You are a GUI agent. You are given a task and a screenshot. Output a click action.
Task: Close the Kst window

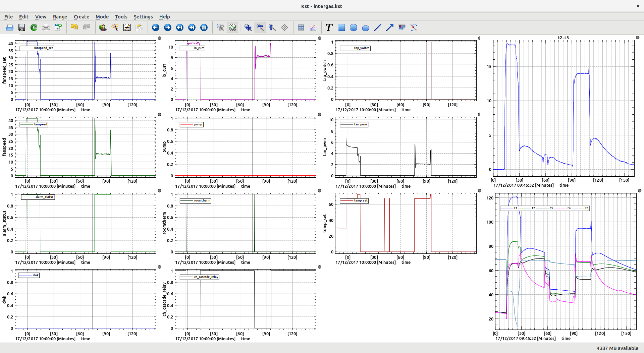[638, 6]
